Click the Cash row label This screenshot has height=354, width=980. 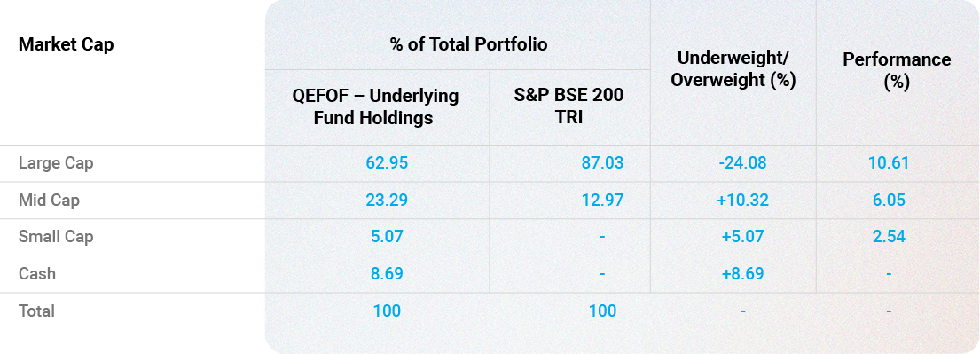click(x=37, y=274)
